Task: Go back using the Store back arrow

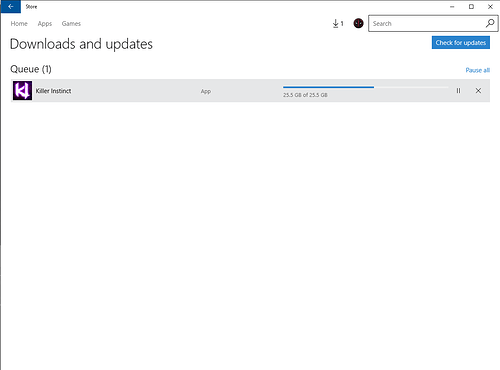Action: (11, 7)
